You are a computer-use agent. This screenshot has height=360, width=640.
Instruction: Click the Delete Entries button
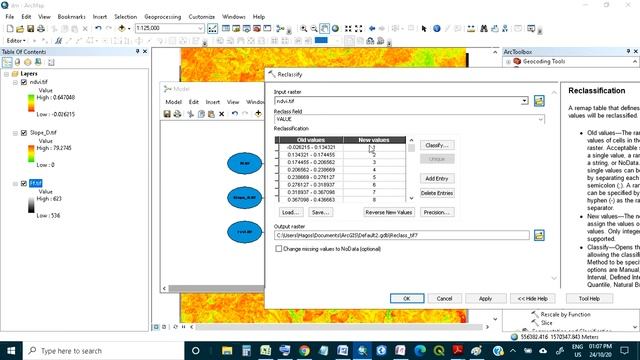pos(437,193)
